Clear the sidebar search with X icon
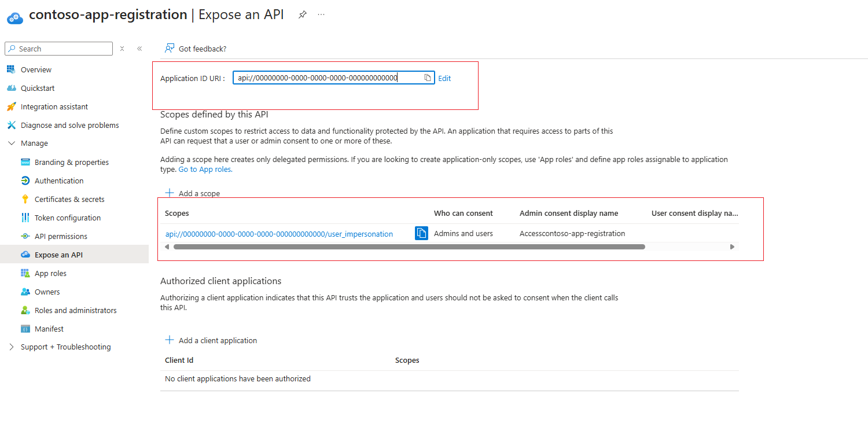The height and width of the screenshot is (423, 868). (122, 49)
